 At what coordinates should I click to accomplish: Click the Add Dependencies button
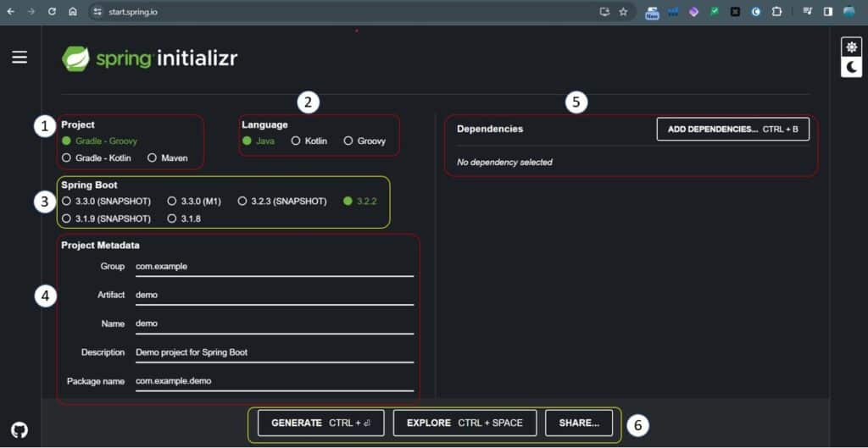[733, 129]
